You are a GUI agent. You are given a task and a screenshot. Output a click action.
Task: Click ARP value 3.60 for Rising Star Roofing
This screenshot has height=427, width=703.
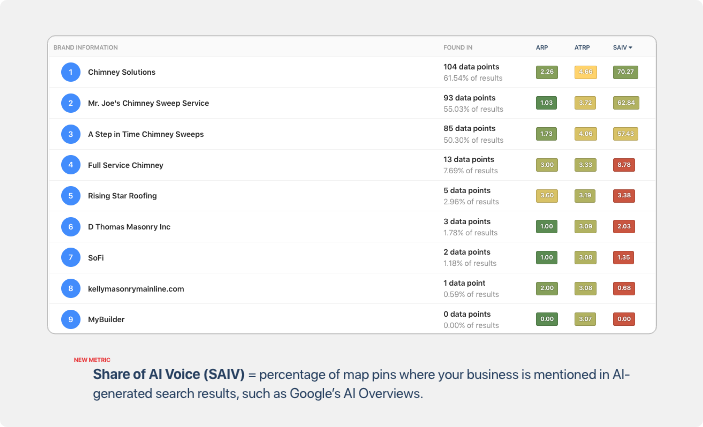coord(547,196)
